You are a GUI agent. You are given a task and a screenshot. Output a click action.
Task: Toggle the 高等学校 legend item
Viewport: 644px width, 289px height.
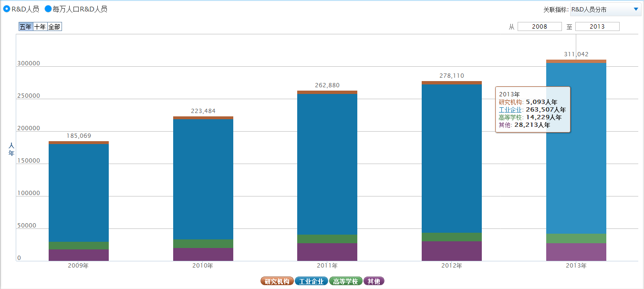[346, 281]
